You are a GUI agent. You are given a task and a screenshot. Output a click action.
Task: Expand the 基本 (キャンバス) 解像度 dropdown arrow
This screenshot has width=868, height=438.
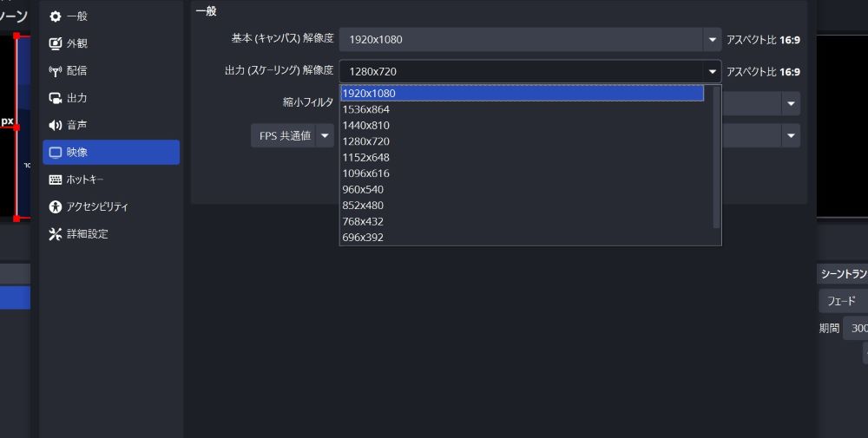712,40
